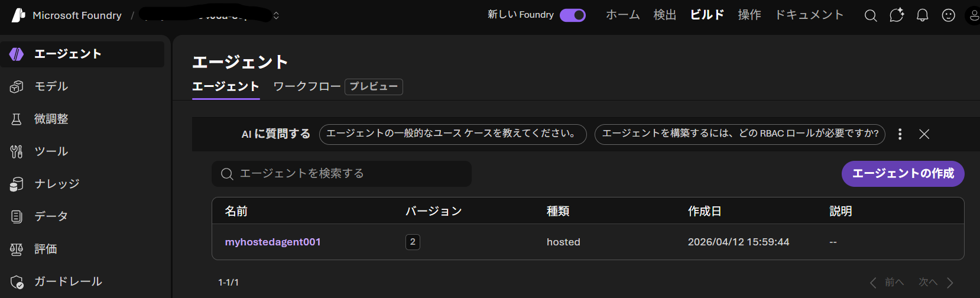Click the 2026/04/12 15:59:44 date cell
980x298 pixels.
738,242
